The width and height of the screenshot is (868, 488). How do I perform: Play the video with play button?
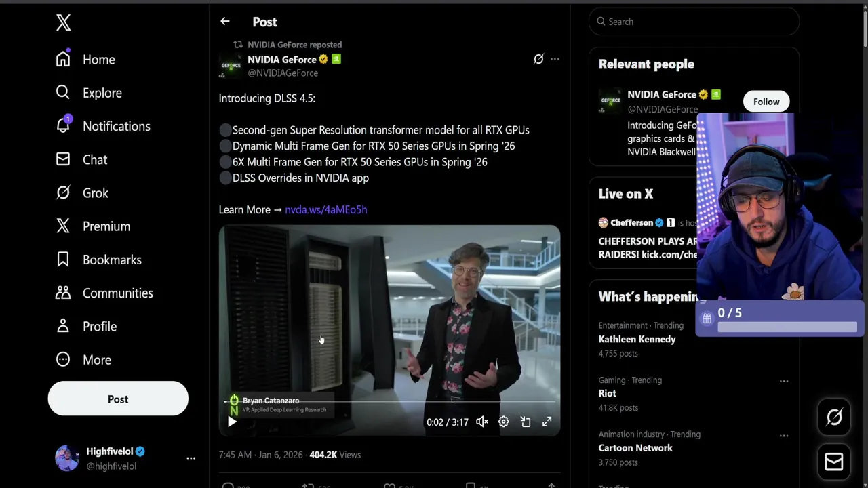(232, 422)
